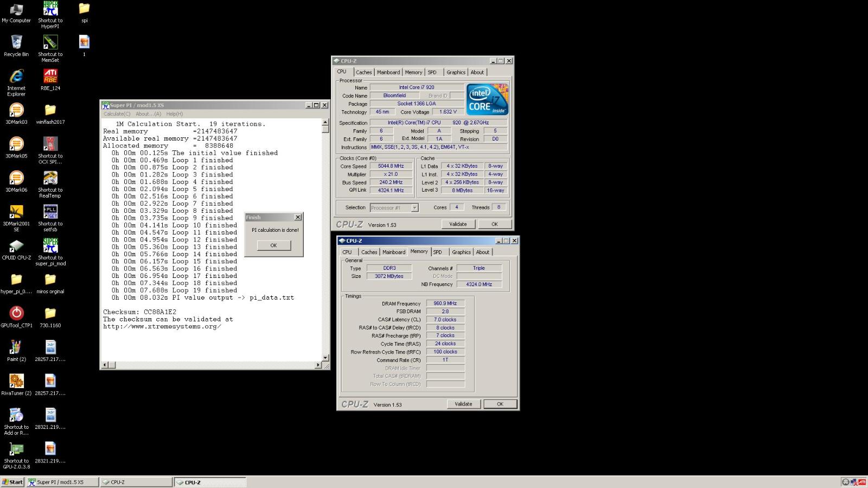The height and width of the screenshot is (488, 868).
Task: Click Super PI horizontal scrollbar left arrow
Action: tap(106, 365)
